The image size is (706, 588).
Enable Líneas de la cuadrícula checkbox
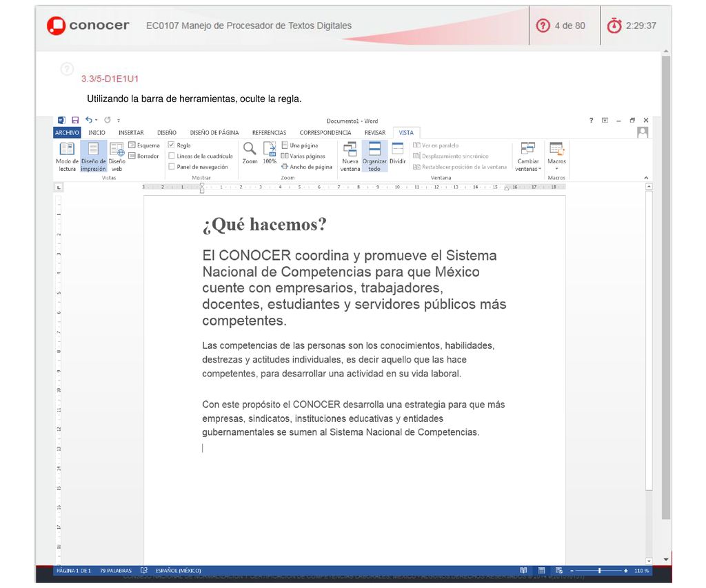171,156
